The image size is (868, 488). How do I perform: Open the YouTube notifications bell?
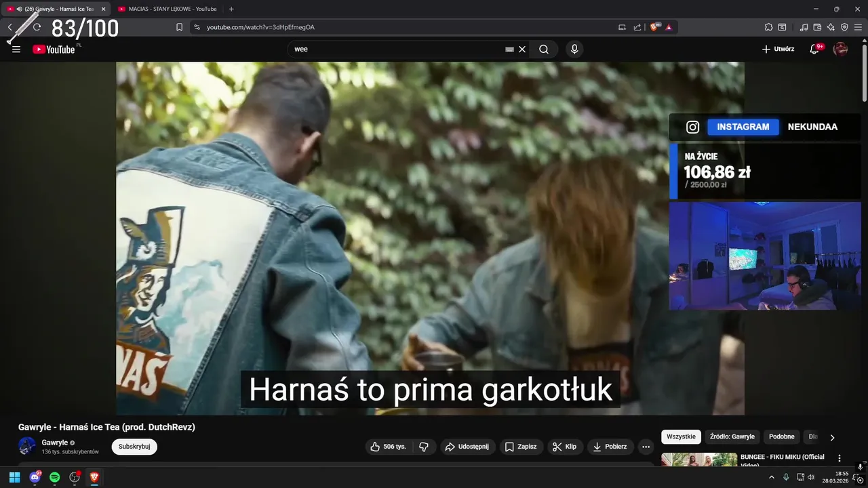coord(815,49)
